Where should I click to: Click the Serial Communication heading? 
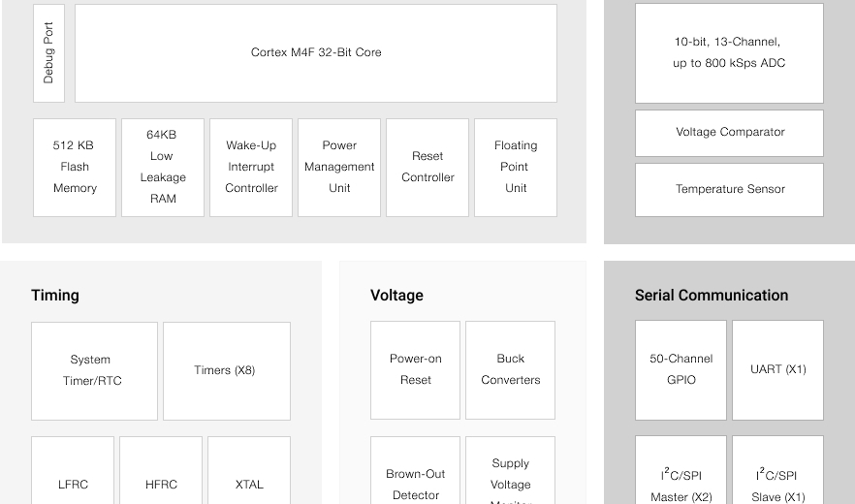click(712, 296)
